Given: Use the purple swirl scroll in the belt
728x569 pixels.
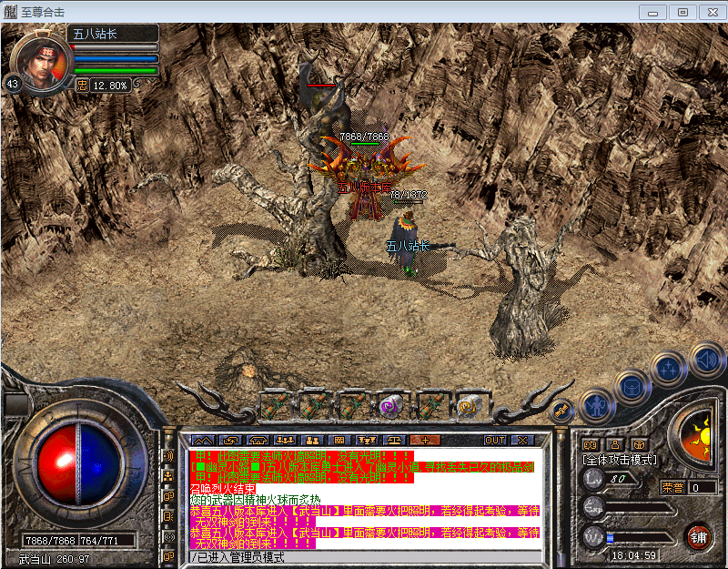Looking at the screenshot, I should [389, 407].
